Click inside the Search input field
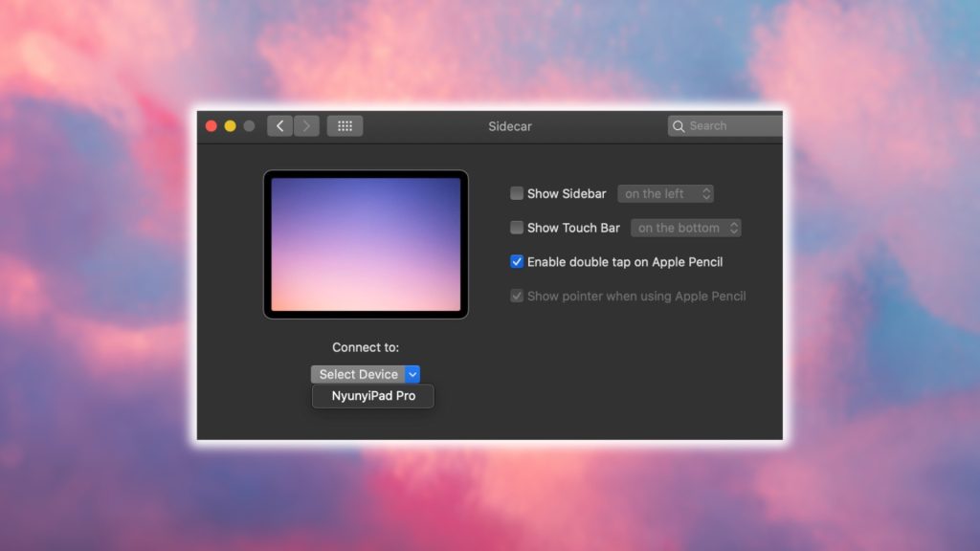 pos(727,125)
